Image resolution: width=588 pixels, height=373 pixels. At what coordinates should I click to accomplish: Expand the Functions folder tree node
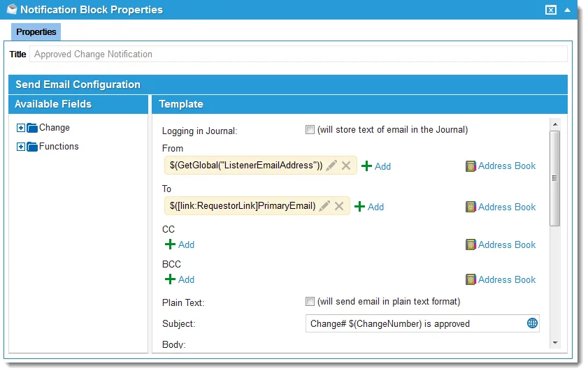point(20,147)
